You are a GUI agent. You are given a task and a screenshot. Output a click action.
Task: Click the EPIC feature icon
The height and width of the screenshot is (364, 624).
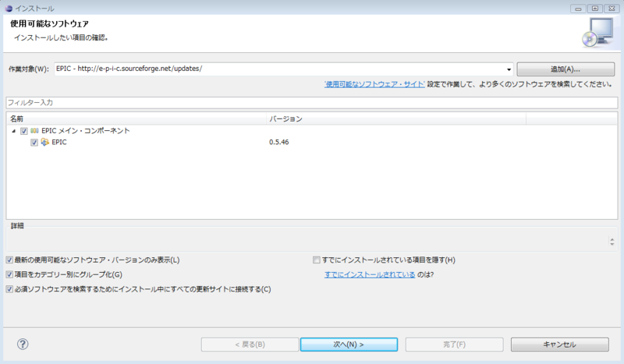tap(45, 142)
